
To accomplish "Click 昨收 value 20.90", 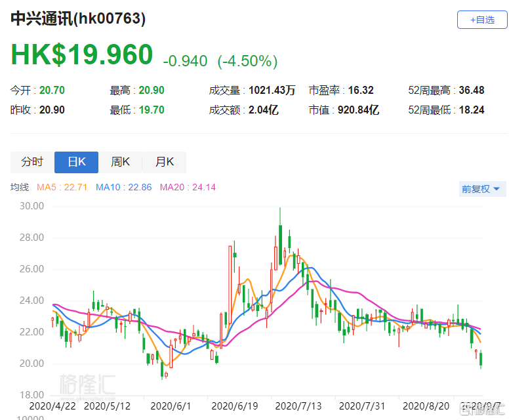I will point(52,110).
